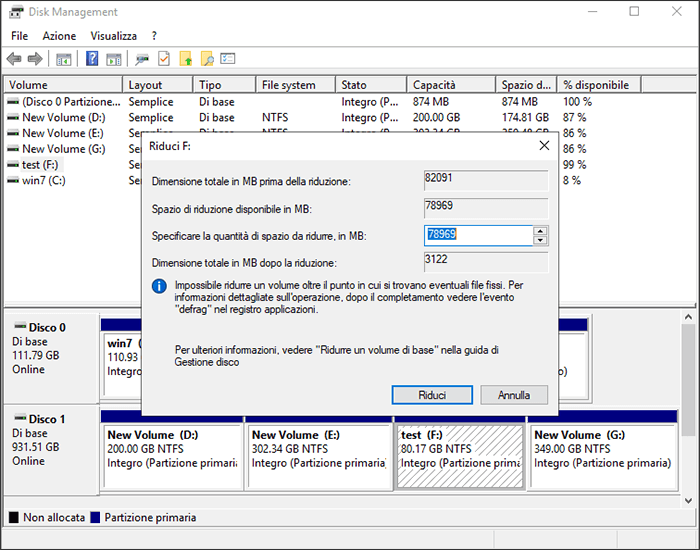
Task: Open the ? help menu
Action: pos(154,36)
